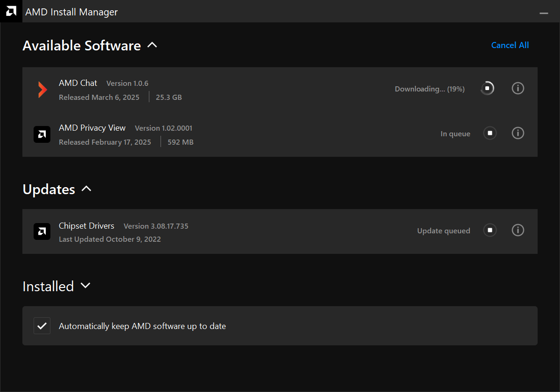The width and height of the screenshot is (560, 392).
Task: Click the In queue status text
Action: click(455, 134)
